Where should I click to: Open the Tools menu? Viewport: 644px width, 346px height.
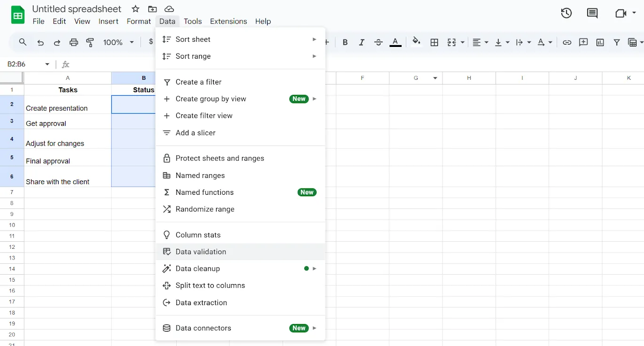(x=193, y=21)
